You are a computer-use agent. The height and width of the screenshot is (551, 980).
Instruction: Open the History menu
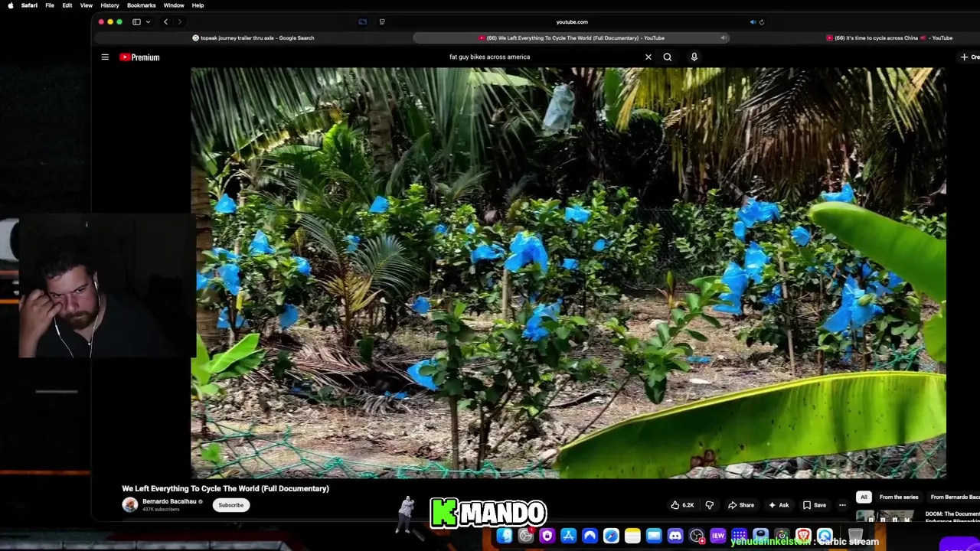click(x=109, y=5)
